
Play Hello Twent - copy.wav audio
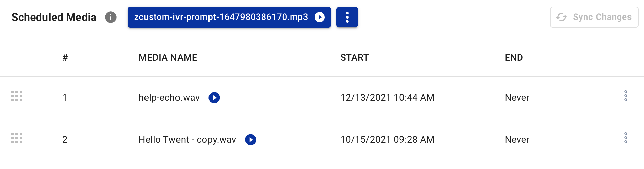[x=251, y=140]
